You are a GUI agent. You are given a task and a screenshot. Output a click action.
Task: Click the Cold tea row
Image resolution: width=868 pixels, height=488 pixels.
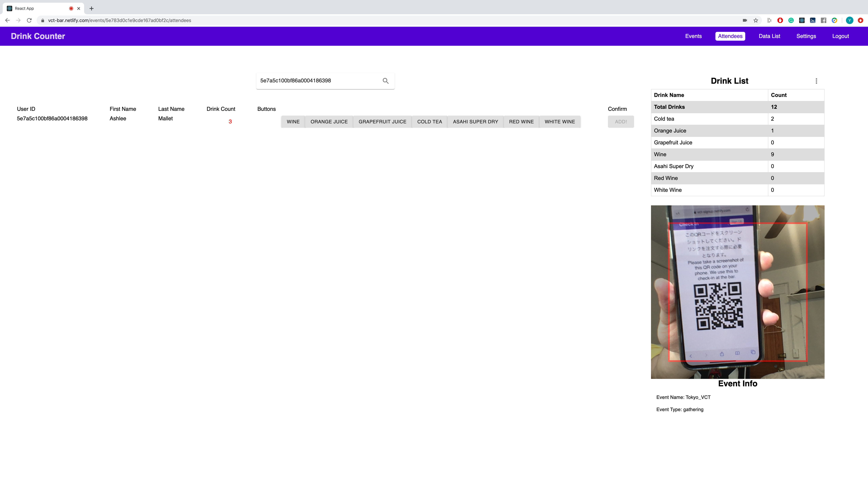[x=737, y=119]
